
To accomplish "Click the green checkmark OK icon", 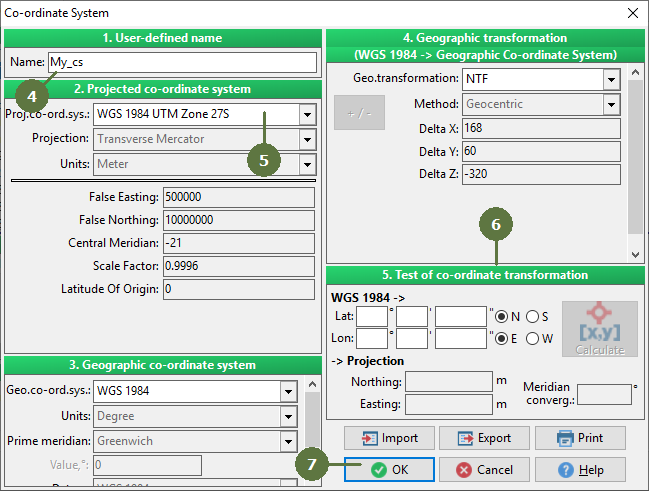I will 379,470.
